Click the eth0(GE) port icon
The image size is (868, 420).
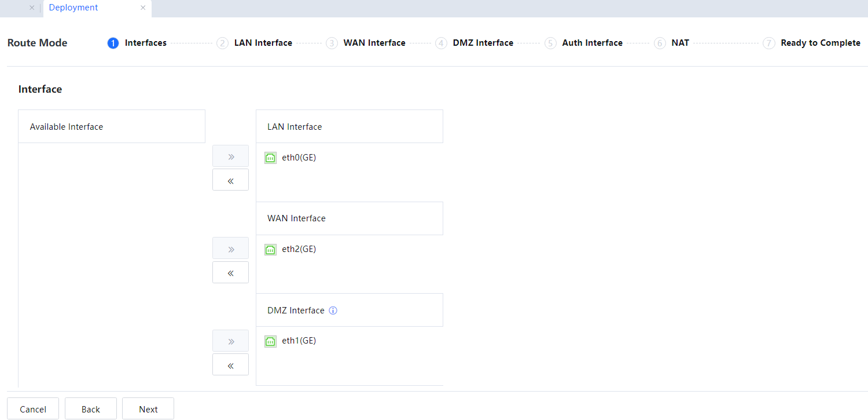point(270,158)
